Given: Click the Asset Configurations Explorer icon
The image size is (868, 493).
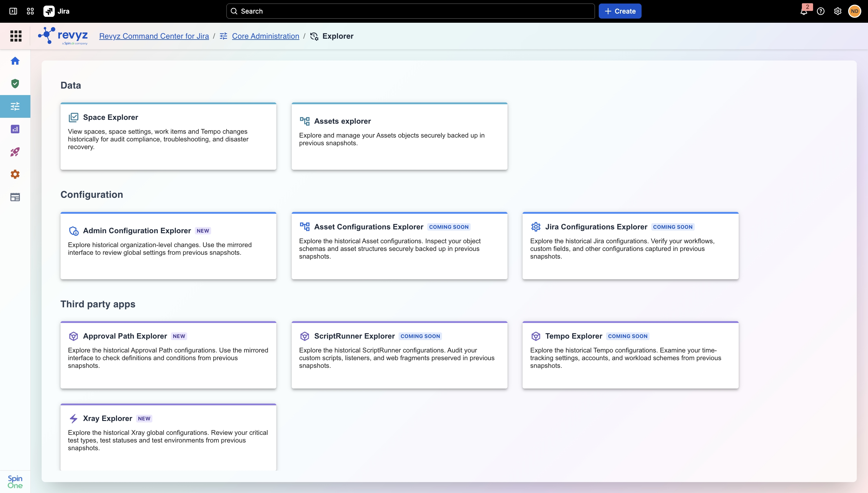Looking at the screenshot, I should 305,227.
